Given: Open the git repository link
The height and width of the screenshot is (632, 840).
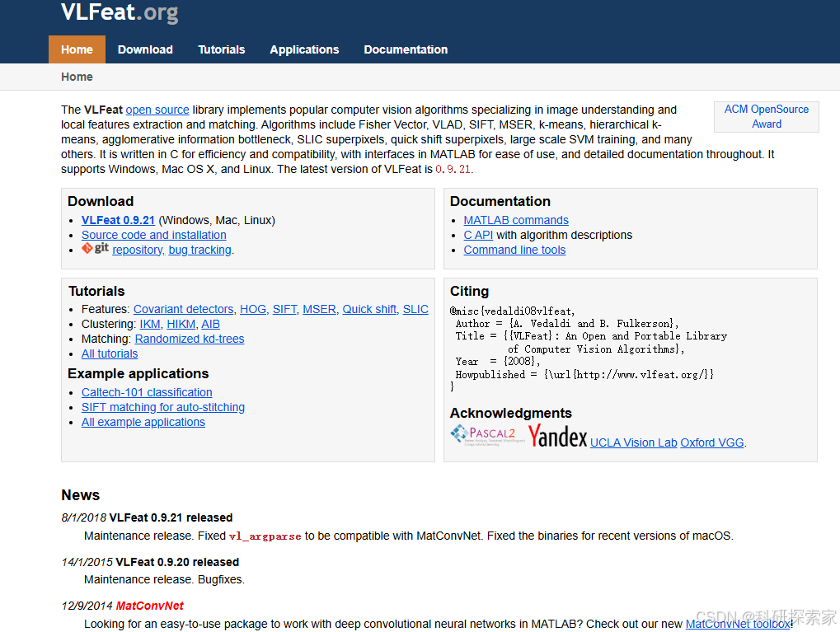Looking at the screenshot, I should coord(138,250).
